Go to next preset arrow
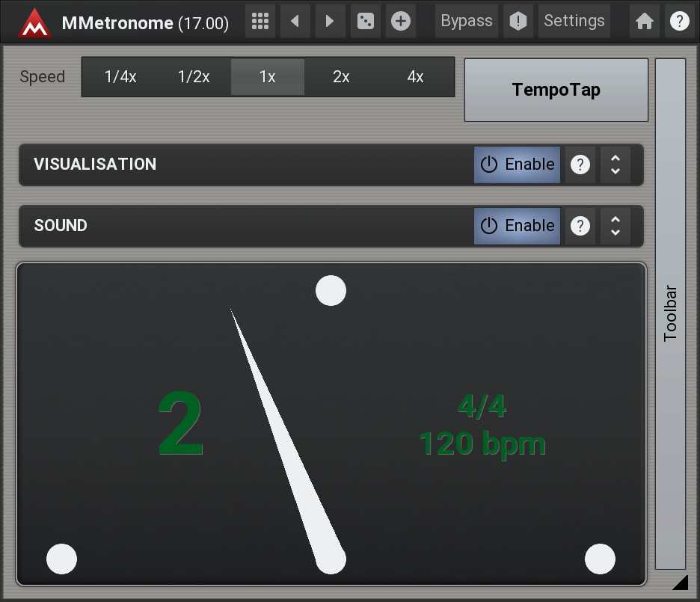This screenshot has height=602, width=700. (330, 22)
